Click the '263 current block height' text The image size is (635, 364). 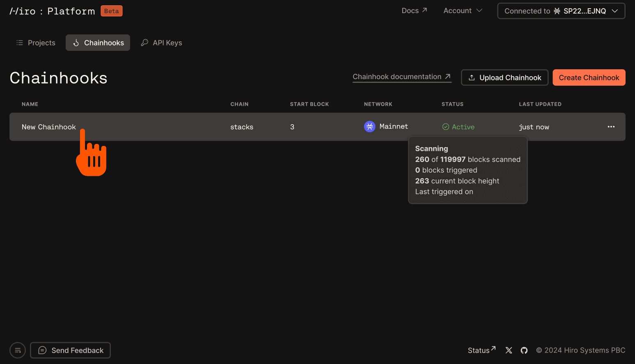click(457, 181)
